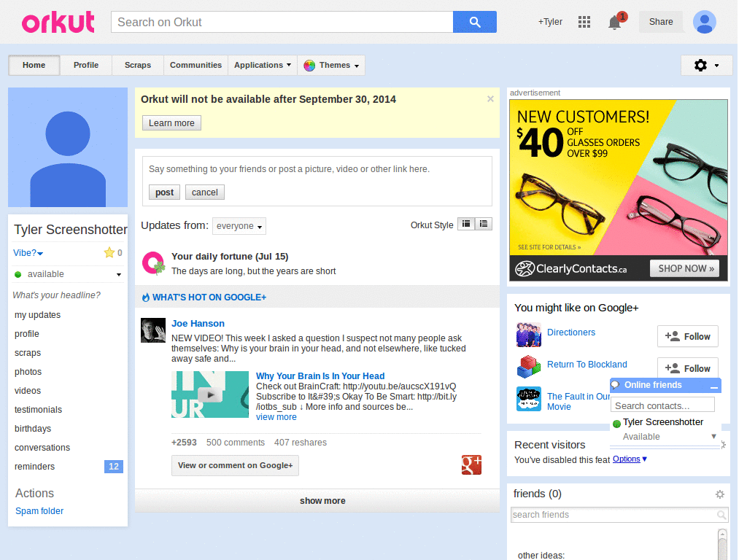Open the available status dropdown
The height and width of the screenshot is (560, 747).
point(68,274)
